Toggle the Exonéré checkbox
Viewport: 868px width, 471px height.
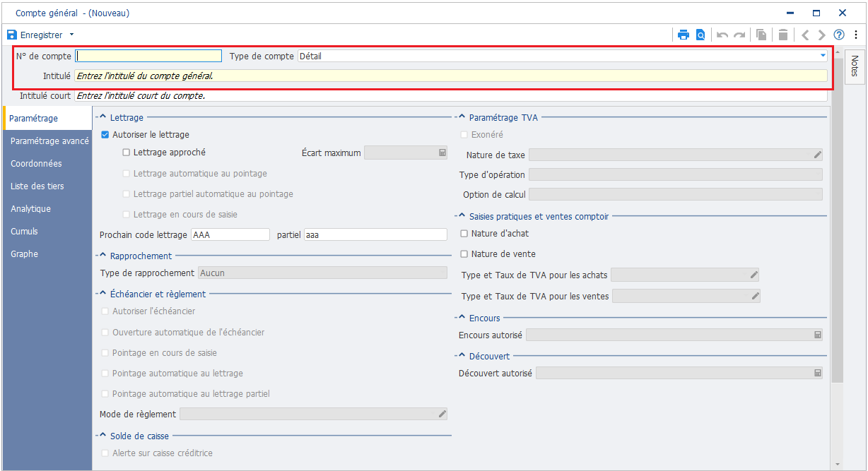[x=464, y=134]
